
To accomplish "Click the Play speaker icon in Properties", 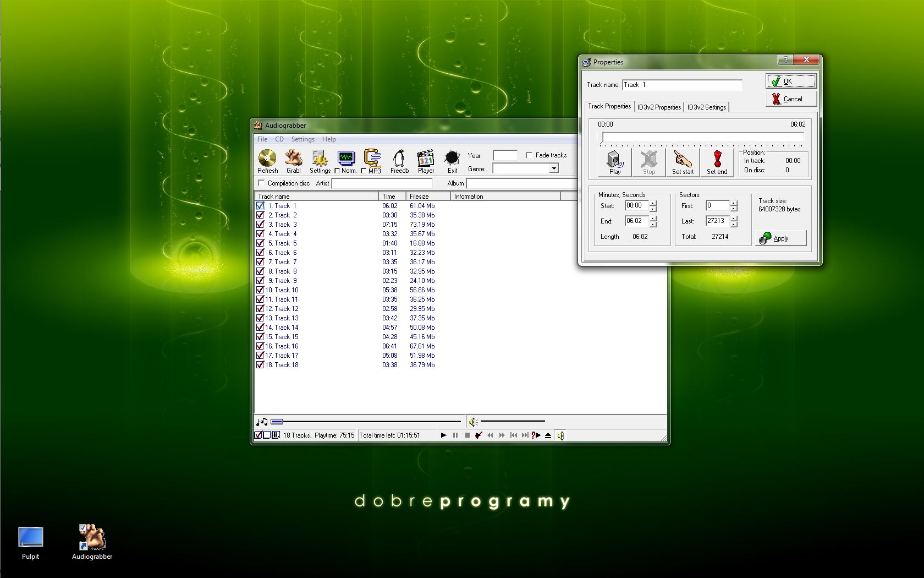I will 615,160.
